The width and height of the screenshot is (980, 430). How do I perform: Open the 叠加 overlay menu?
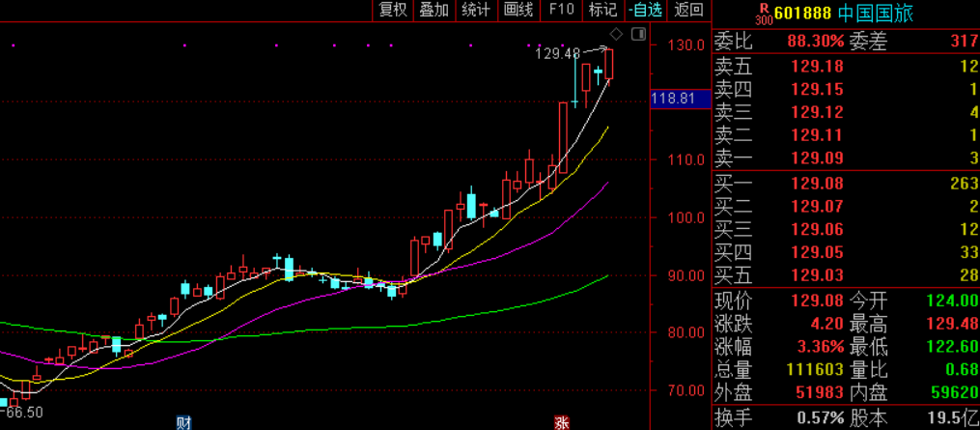(x=434, y=10)
